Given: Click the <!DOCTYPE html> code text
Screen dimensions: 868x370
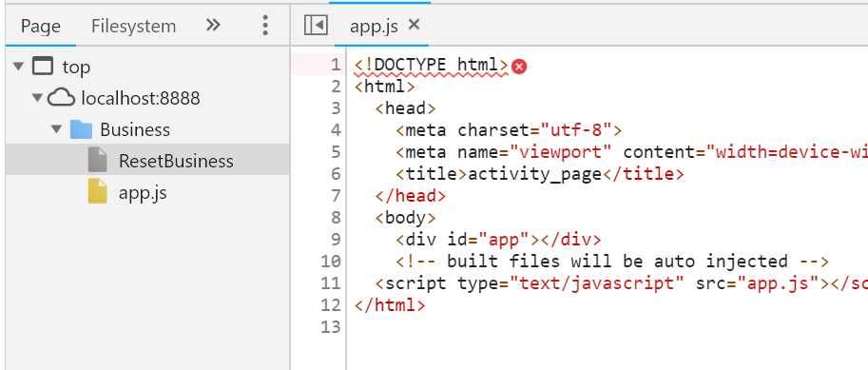Looking at the screenshot, I should click(x=431, y=66).
